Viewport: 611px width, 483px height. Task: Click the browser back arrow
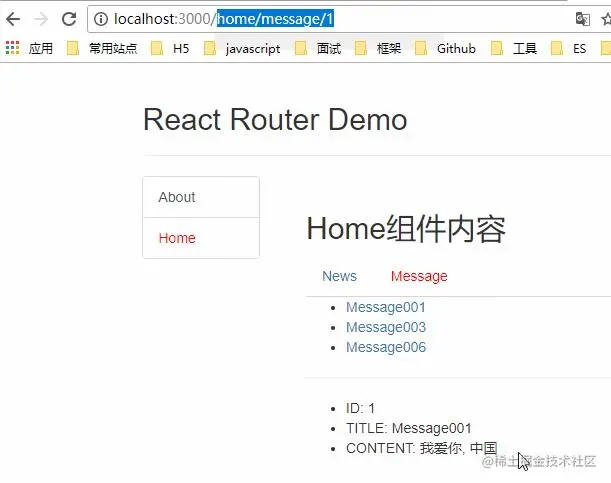point(13,19)
